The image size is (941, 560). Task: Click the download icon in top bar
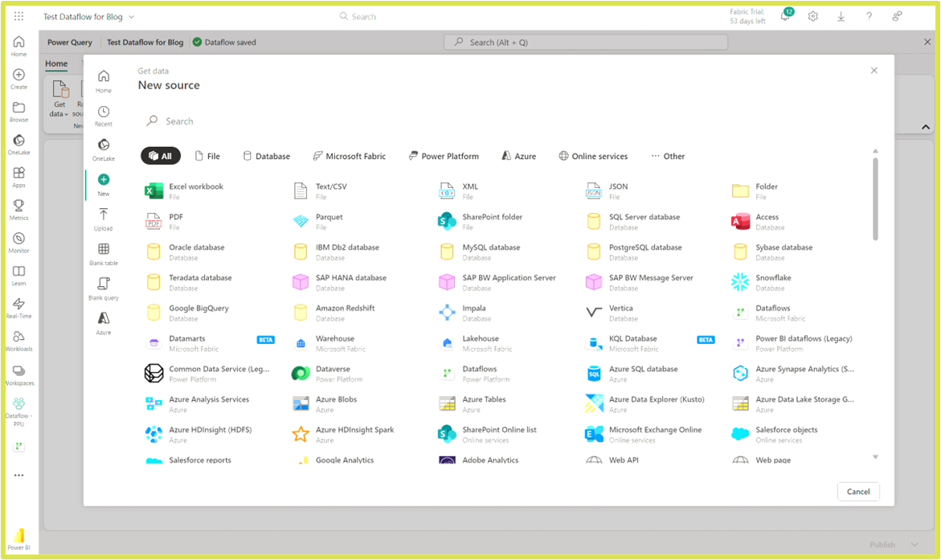tap(841, 16)
